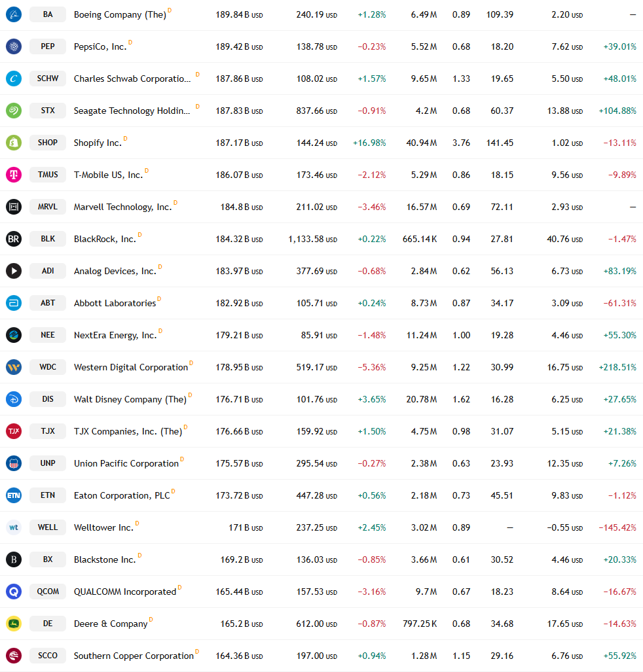Click the BlackRock logo icon
Screen dimensions: 643x672
pos(14,239)
